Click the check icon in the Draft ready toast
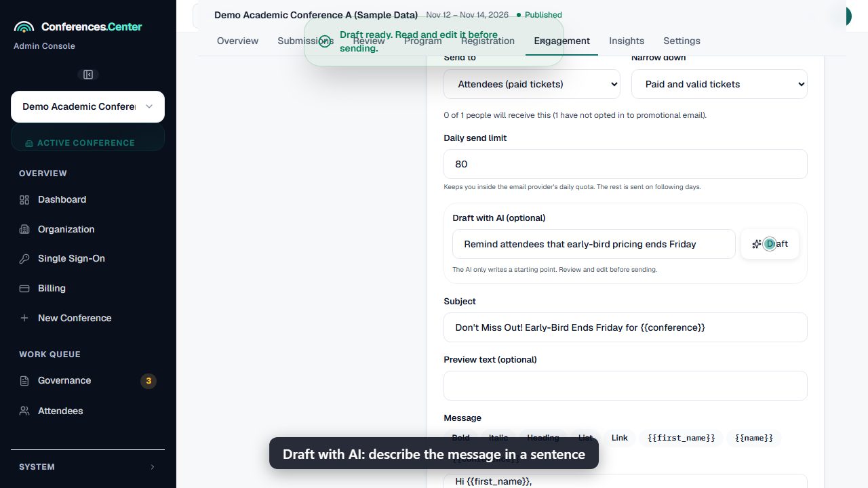This screenshot has height=488, width=868. 325,41
